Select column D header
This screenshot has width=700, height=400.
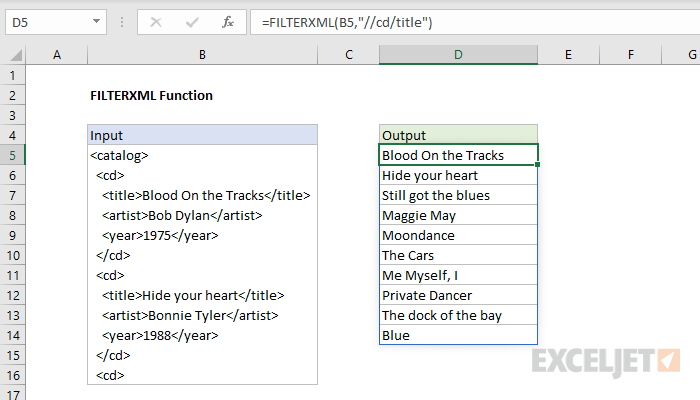tap(458, 55)
